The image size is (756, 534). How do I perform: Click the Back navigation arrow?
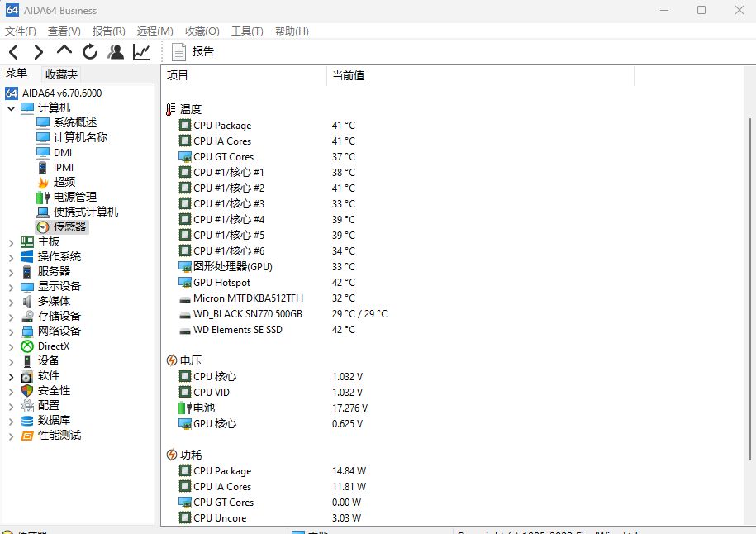pos(13,51)
